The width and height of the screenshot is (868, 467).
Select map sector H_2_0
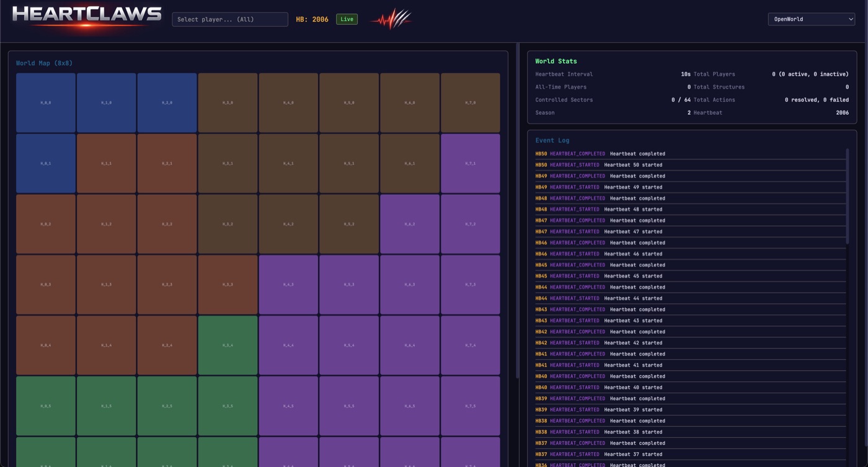(167, 102)
